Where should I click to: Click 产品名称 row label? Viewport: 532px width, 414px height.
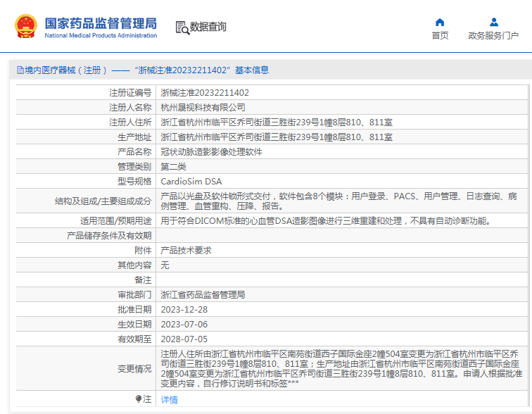click(134, 151)
